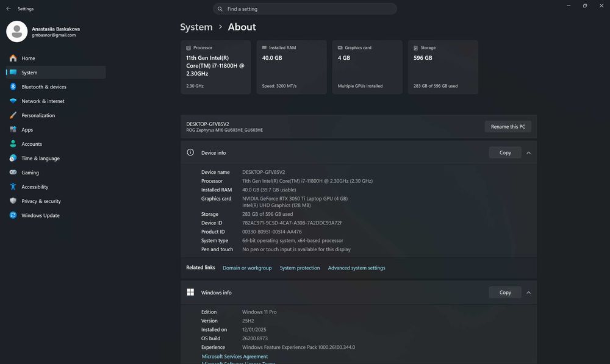The image size is (610, 364).
Task: Select Accounts in the sidebar
Action: [56, 144]
